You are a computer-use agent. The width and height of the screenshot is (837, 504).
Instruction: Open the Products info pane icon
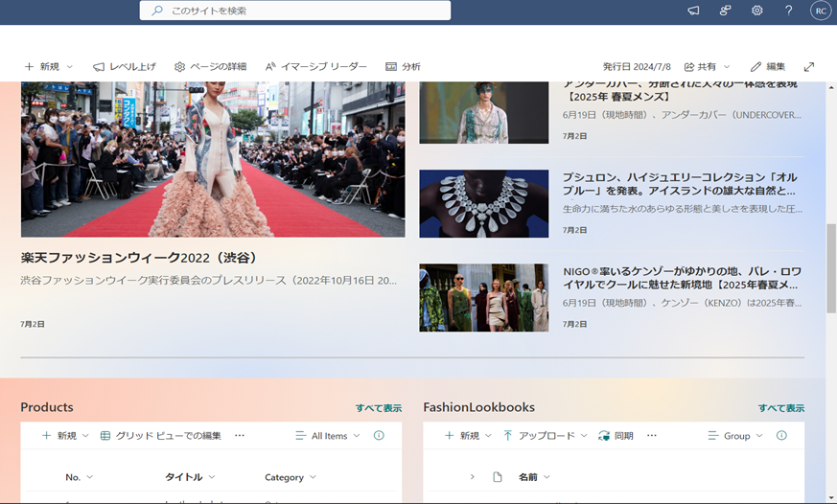[379, 435]
